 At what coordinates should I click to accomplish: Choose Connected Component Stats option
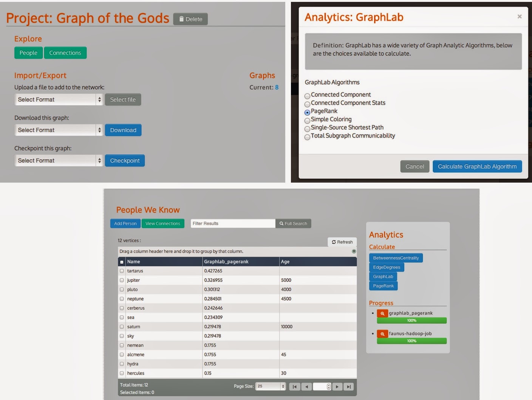pos(307,104)
